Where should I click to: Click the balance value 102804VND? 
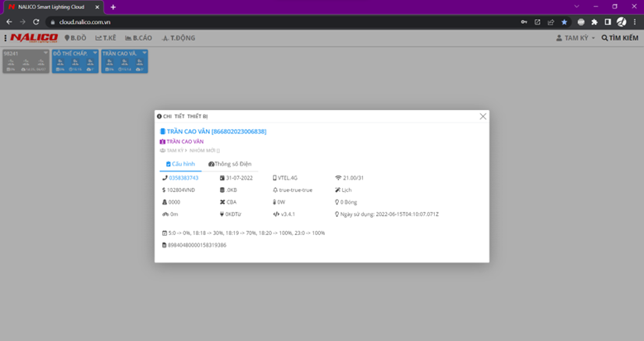[181, 190]
